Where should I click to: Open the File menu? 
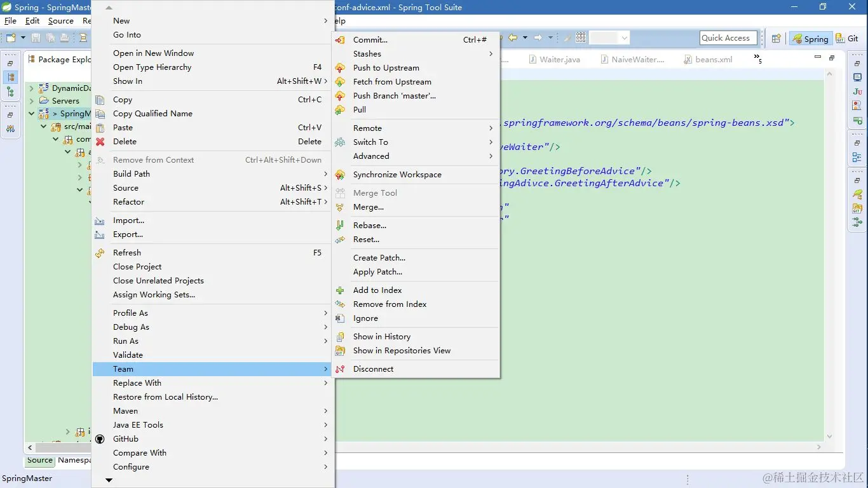pyautogui.click(x=11, y=21)
